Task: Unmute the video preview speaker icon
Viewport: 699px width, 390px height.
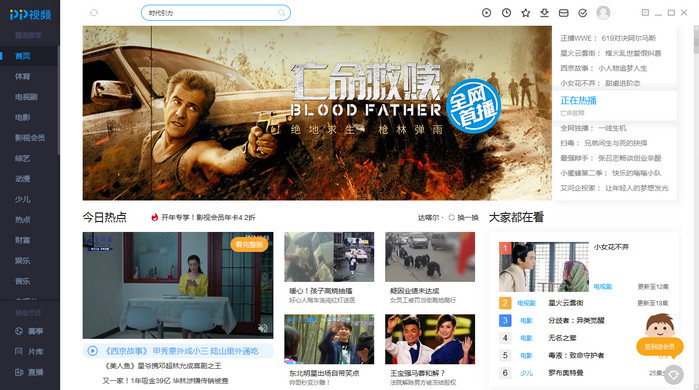Action: click(263, 328)
